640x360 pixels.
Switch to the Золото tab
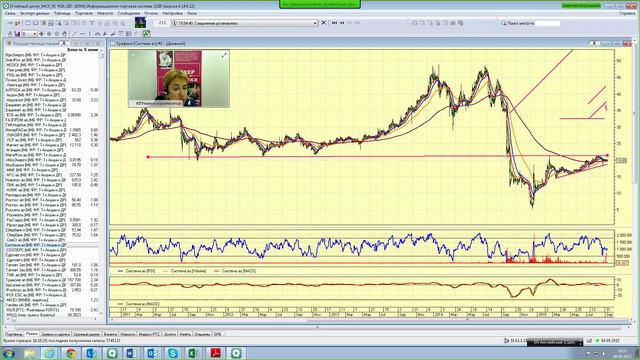coord(170,334)
